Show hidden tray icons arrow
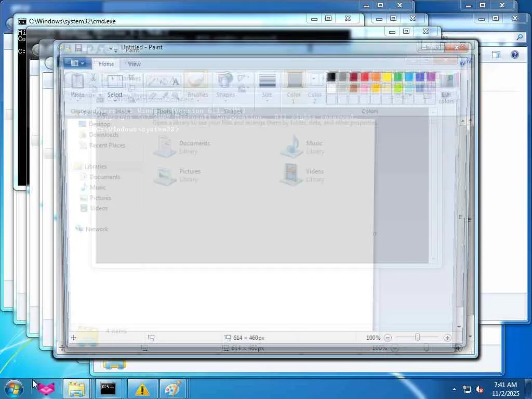 pyautogui.click(x=454, y=389)
